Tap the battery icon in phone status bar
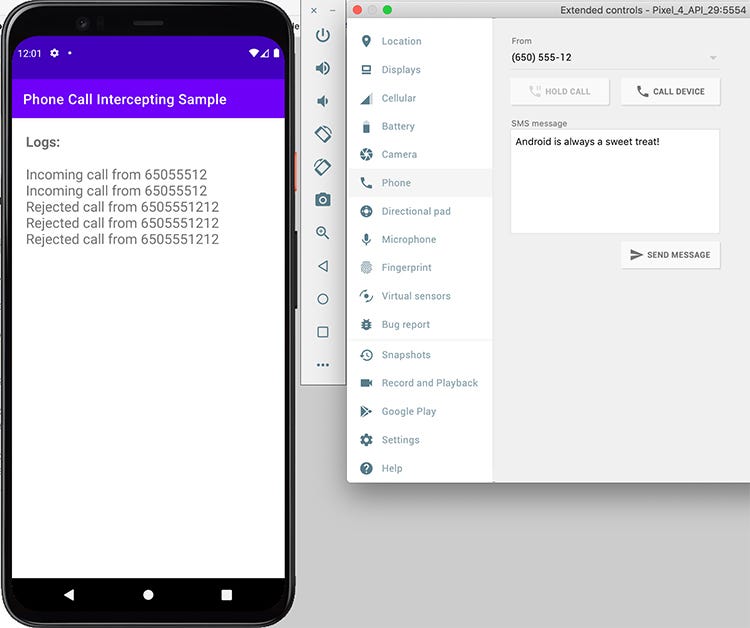Image resolution: width=750 pixels, height=628 pixels. 276,53
